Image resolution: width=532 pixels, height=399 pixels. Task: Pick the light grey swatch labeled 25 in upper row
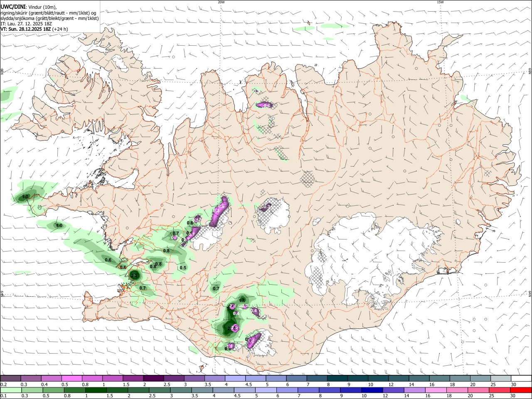pyautogui.click(x=500, y=378)
